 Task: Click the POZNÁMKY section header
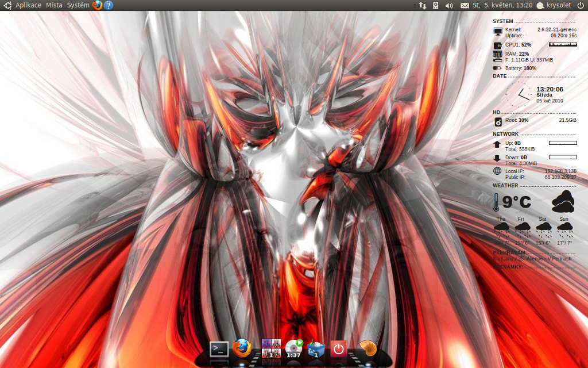508,267
